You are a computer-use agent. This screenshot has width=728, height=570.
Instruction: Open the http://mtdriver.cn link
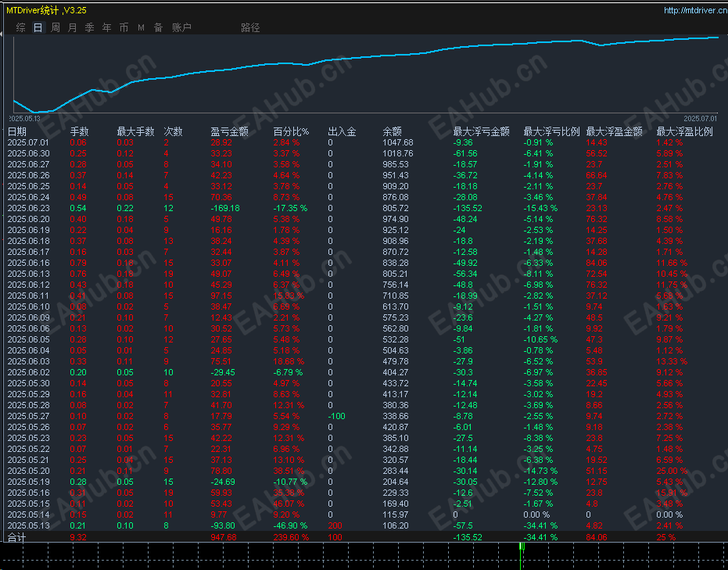pyautogui.click(x=695, y=10)
